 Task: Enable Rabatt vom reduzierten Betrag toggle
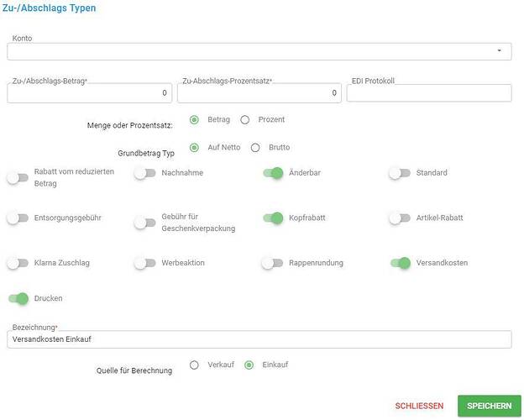[18, 177]
